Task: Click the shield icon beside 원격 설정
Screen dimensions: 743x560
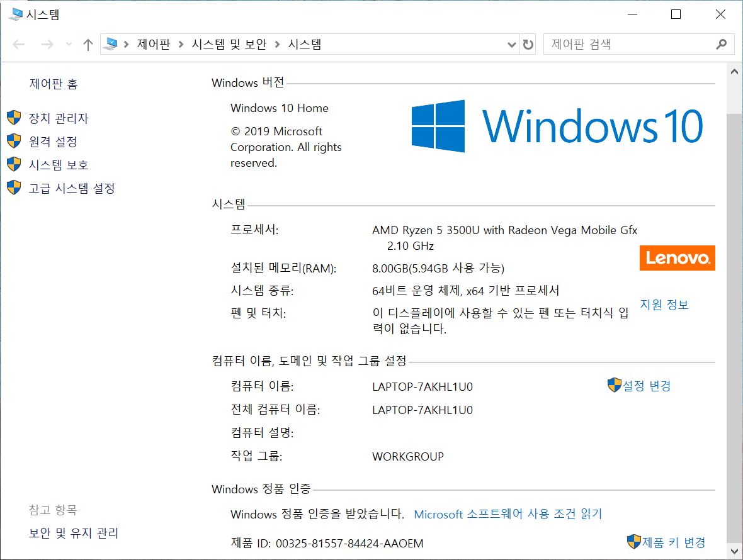Action: 14,140
